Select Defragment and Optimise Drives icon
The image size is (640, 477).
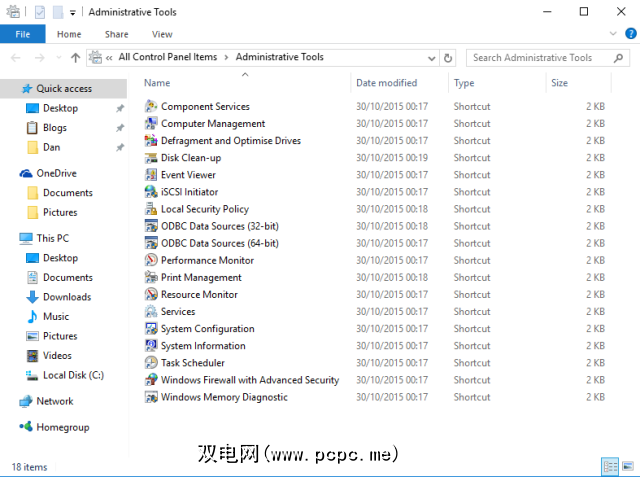click(x=151, y=141)
